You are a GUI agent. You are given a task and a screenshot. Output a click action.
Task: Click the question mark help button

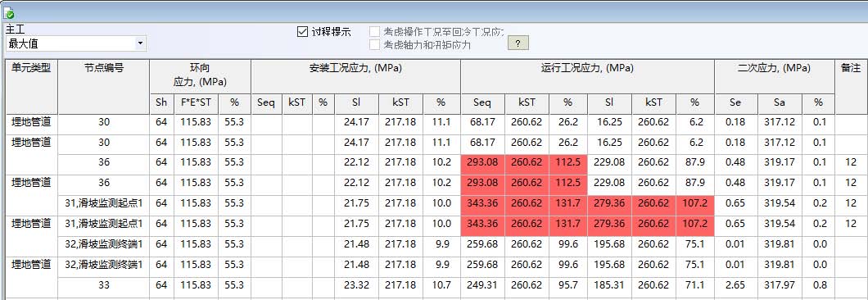[x=518, y=43]
